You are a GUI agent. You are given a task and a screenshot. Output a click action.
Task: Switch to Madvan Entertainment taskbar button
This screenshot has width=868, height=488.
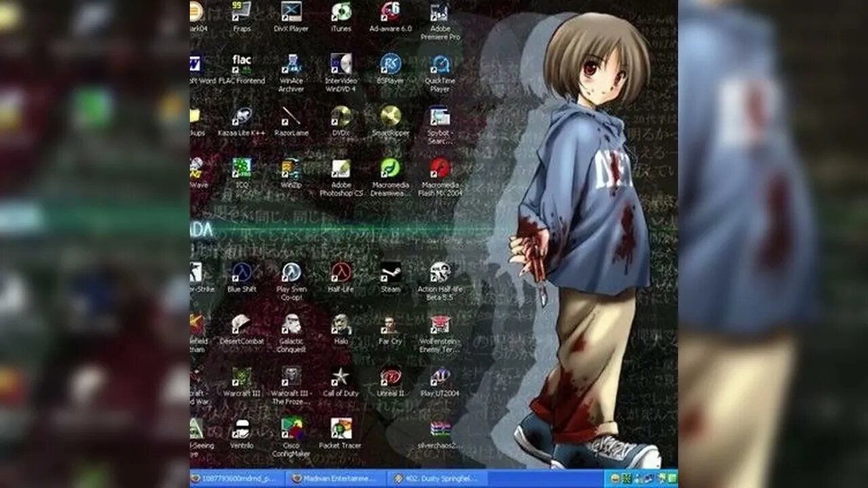[336, 478]
